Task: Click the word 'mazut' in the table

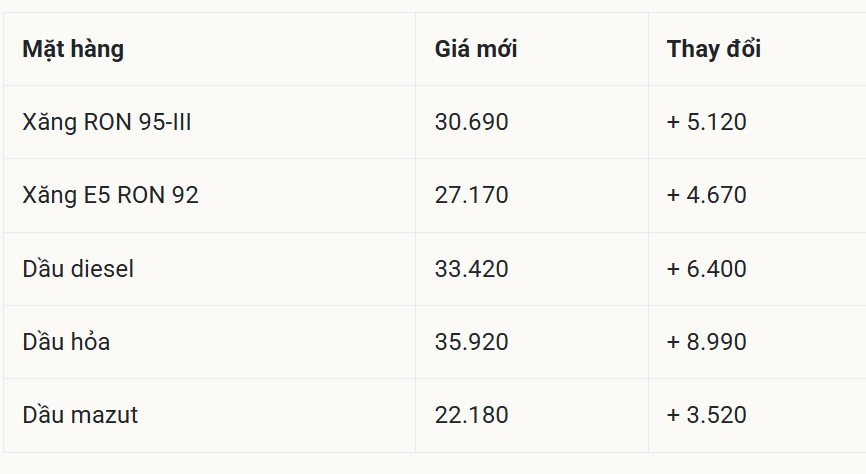Action: [x=104, y=415]
